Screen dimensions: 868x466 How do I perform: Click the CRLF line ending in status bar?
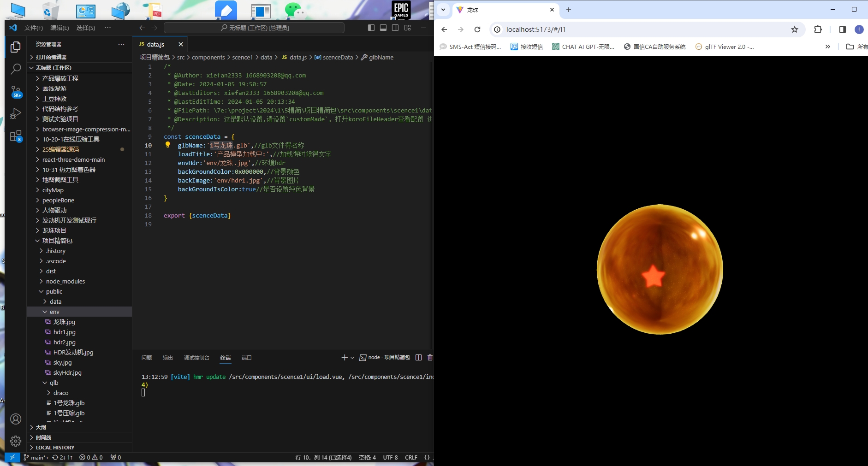point(411,457)
